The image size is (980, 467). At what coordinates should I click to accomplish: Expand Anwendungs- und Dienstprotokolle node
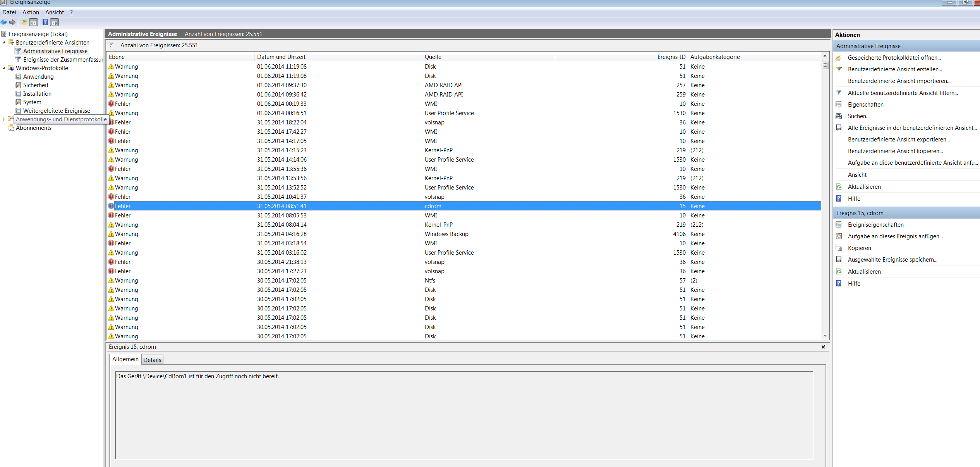coord(4,119)
